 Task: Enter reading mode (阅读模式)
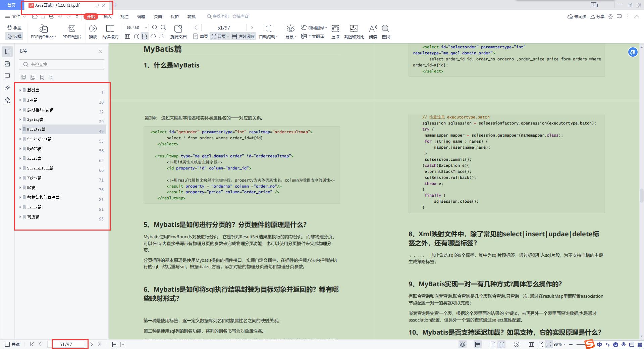coord(110,32)
